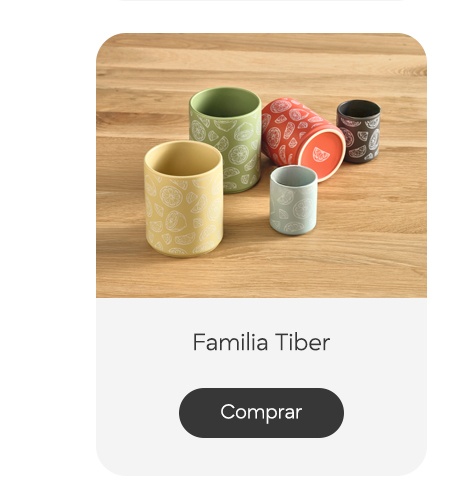This screenshot has width=450, height=495.
Task: Click wooden table area below the cups
Action: tap(261, 277)
